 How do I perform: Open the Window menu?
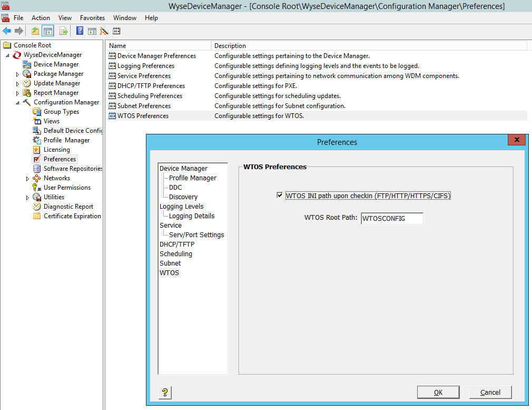(125, 18)
